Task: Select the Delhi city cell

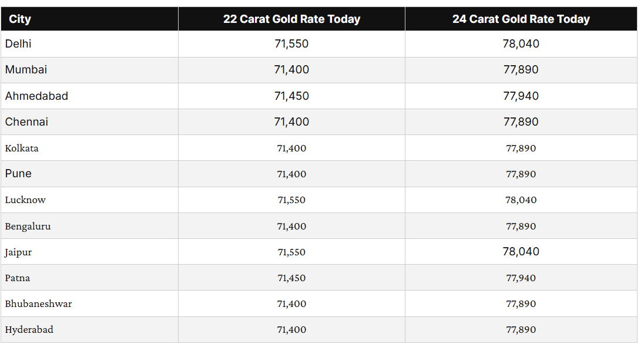Action: (x=18, y=44)
